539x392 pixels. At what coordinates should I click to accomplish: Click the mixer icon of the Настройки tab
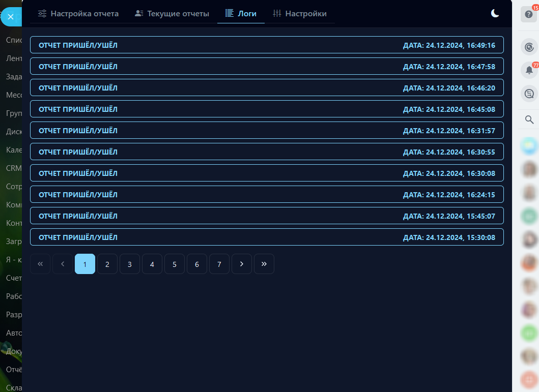(277, 13)
